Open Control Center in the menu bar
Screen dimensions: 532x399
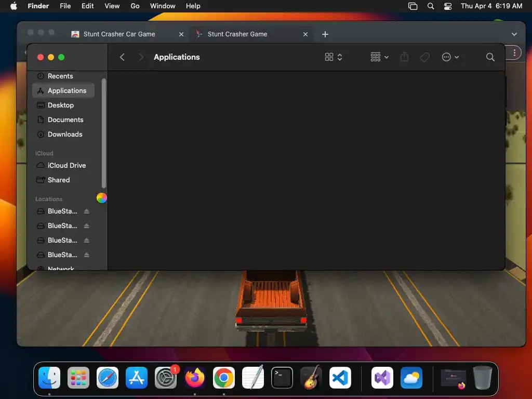[x=448, y=6]
